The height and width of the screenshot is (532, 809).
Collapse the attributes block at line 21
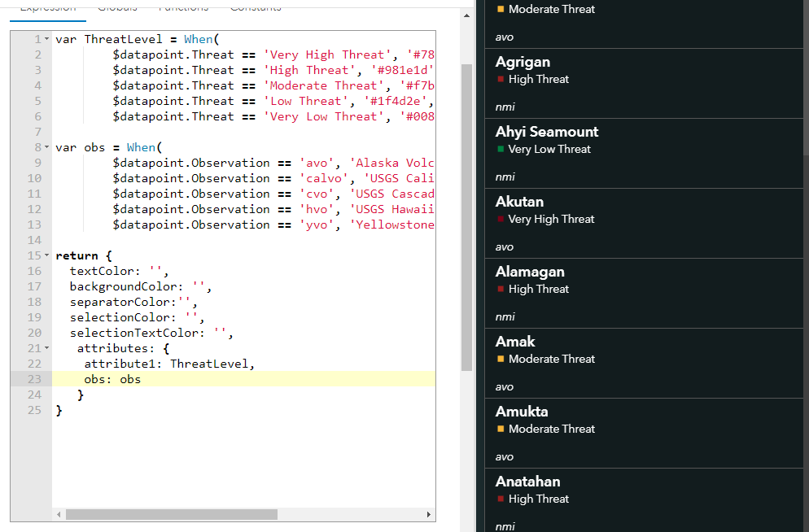tap(47, 348)
